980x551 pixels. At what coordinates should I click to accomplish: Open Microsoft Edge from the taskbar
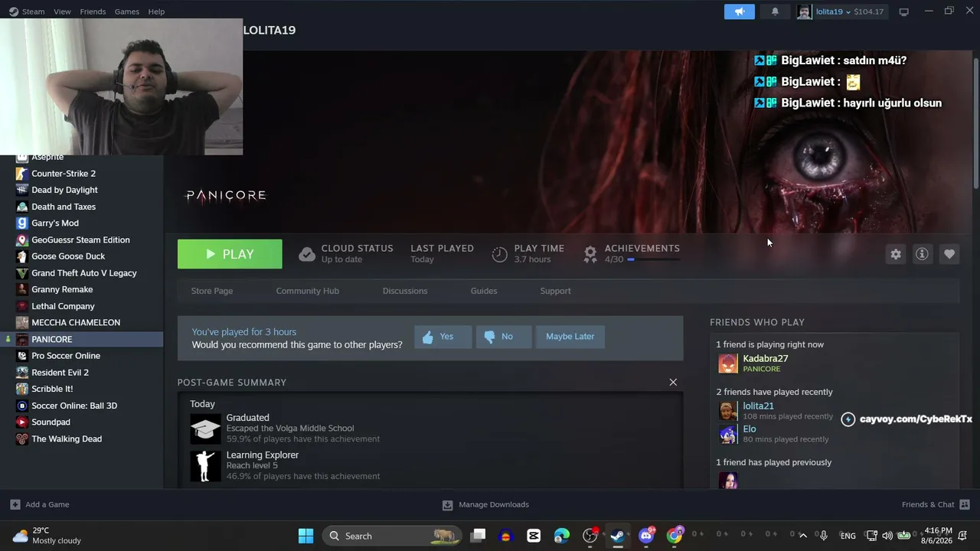point(562,536)
